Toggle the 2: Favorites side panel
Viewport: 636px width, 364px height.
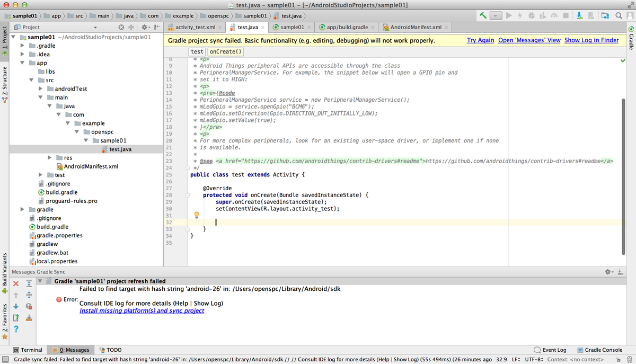pos(5,321)
